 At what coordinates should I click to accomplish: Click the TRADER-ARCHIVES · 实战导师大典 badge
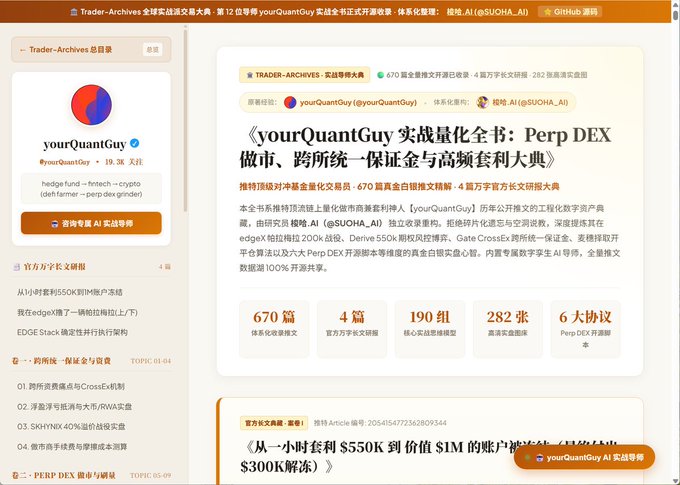point(304,75)
